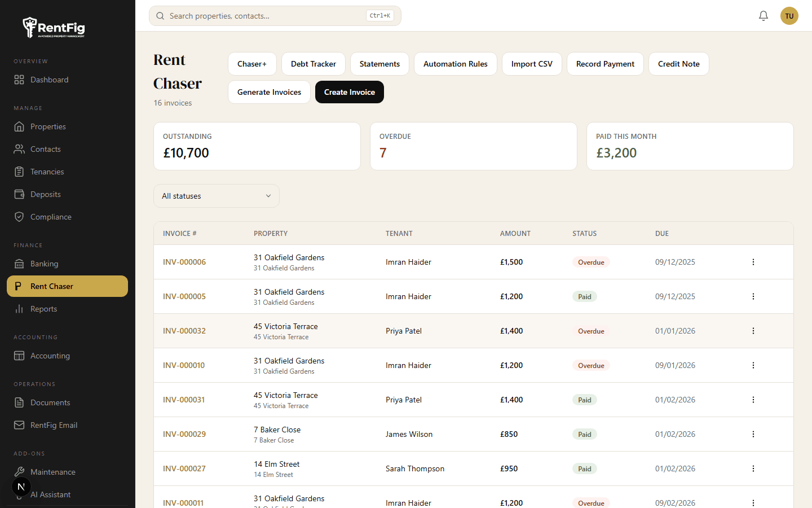
Task: Go to Reports in the sidebar
Action: click(43, 309)
